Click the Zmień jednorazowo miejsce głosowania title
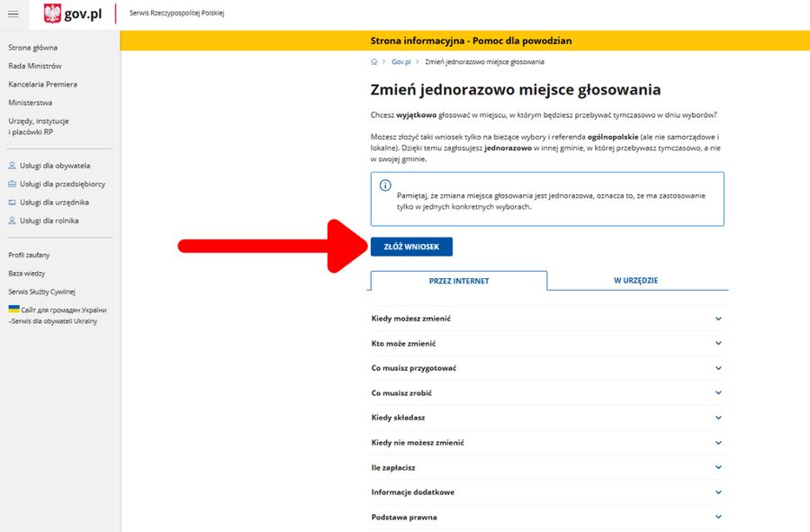 coord(516,90)
